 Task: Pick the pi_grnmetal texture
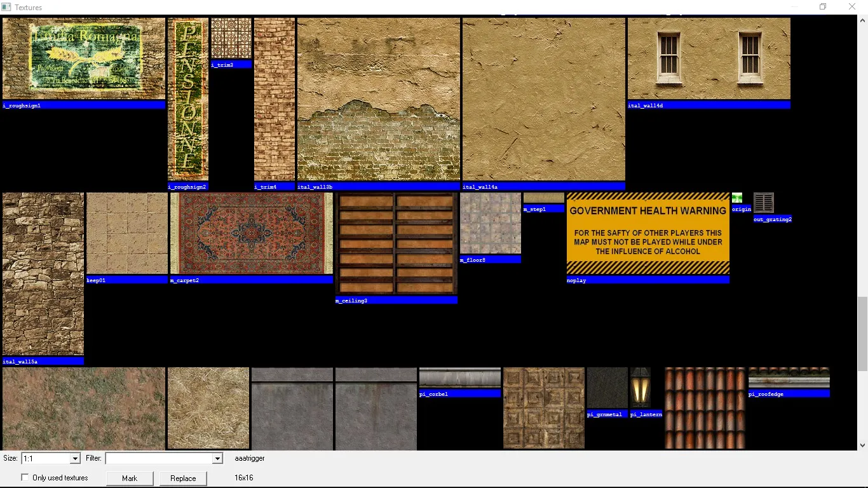[607, 388]
